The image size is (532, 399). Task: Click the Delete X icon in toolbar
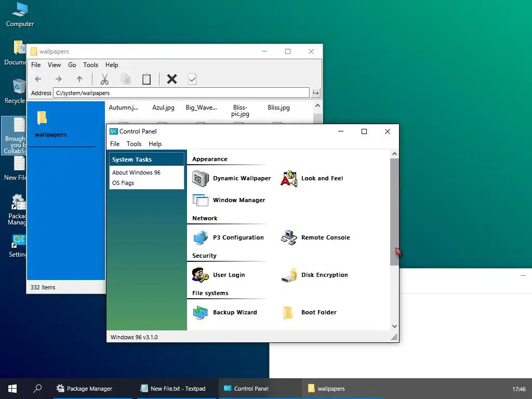click(172, 79)
